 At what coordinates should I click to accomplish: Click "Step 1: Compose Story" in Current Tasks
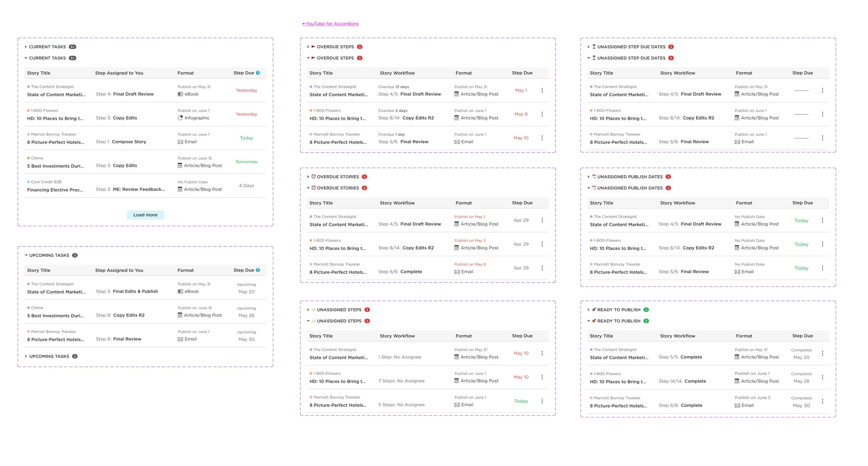[x=121, y=142]
